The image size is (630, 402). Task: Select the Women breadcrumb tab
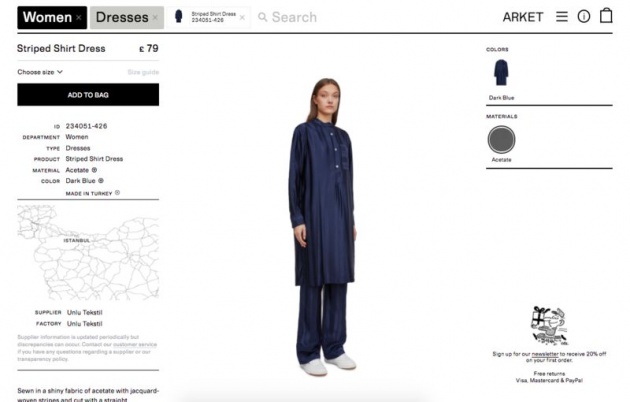click(47, 17)
